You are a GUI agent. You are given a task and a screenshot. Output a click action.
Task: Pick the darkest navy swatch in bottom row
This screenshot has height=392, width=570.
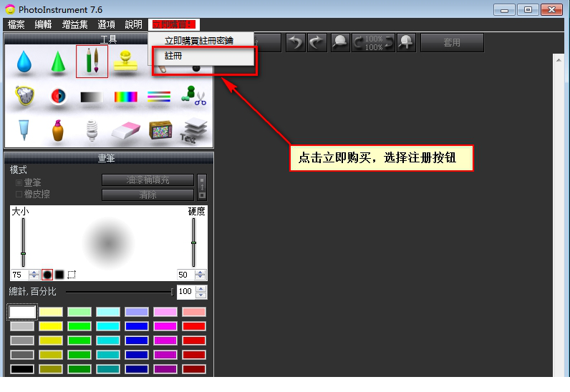point(137,369)
